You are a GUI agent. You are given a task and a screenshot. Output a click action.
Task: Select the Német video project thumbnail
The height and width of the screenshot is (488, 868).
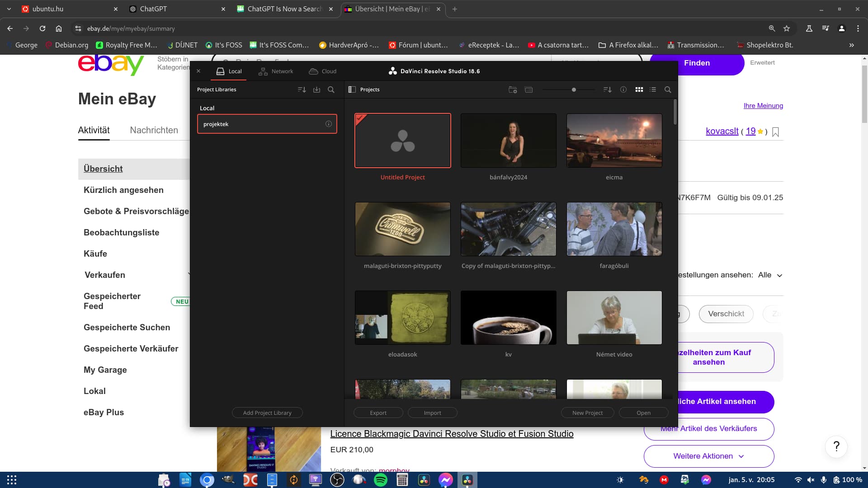pyautogui.click(x=614, y=318)
